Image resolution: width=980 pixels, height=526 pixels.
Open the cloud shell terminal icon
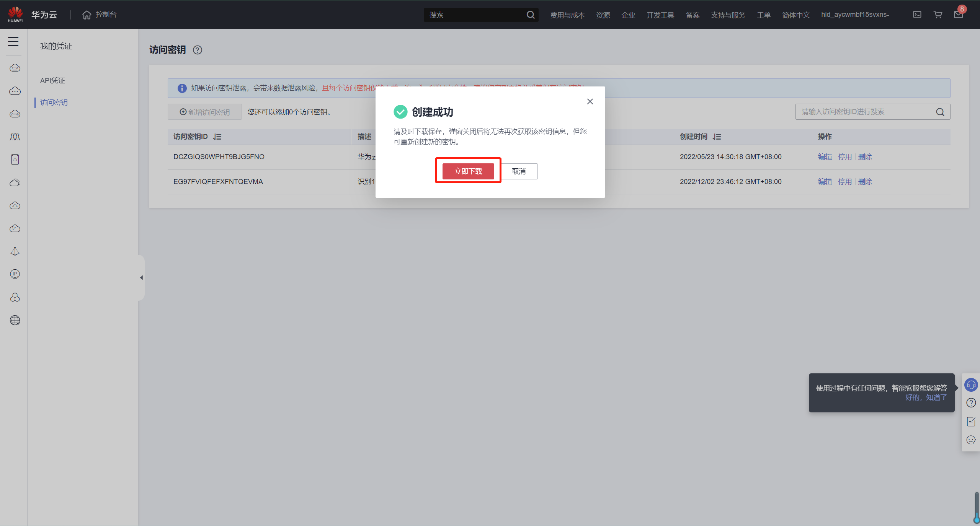[917, 15]
